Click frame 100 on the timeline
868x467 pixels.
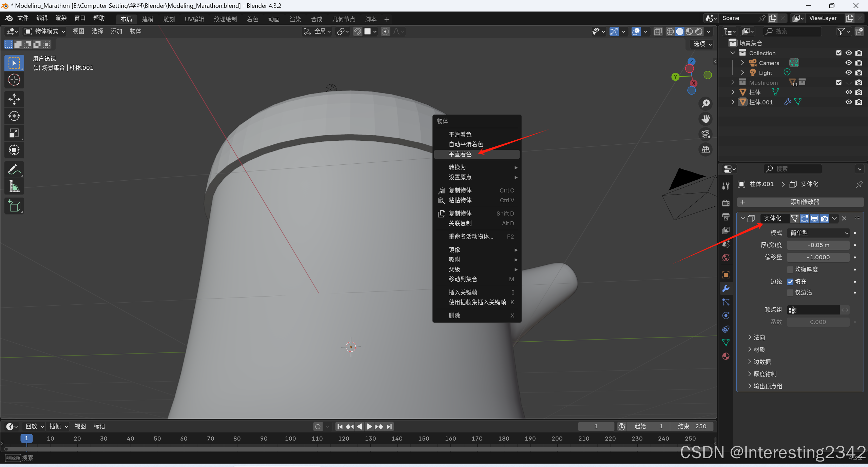(x=290, y=439)
